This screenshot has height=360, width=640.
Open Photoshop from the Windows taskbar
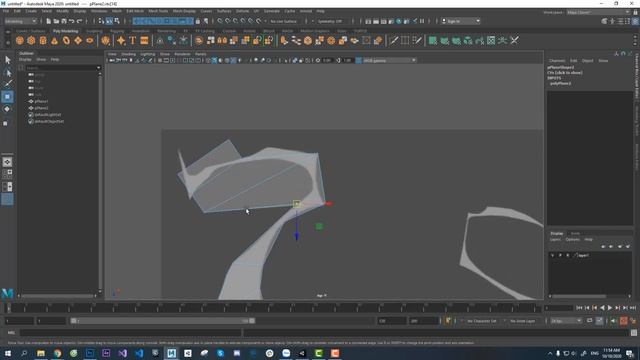click(x=90, y=353)
